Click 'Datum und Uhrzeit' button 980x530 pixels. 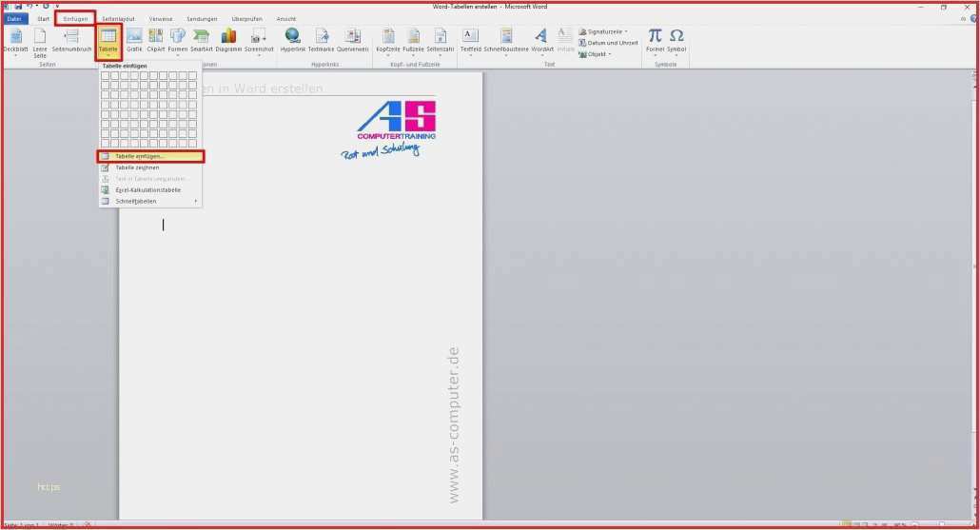click(x=612, y=43)
